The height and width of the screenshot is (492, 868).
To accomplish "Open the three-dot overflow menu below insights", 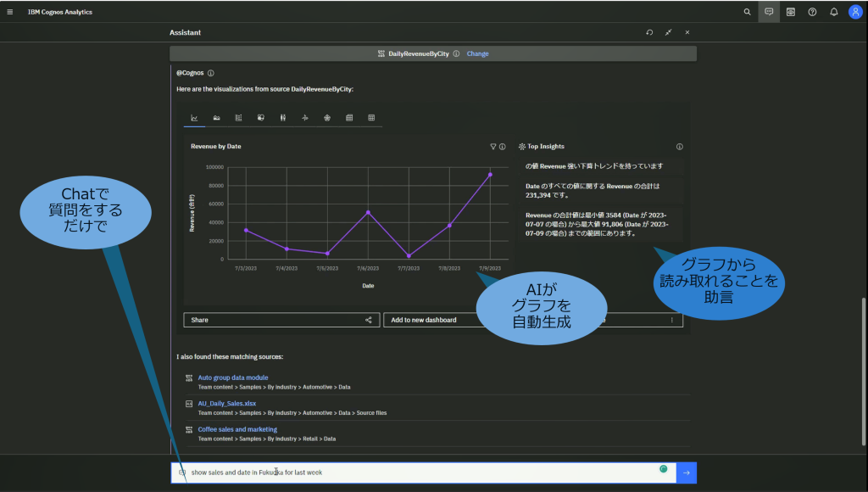I will point(672,320).
